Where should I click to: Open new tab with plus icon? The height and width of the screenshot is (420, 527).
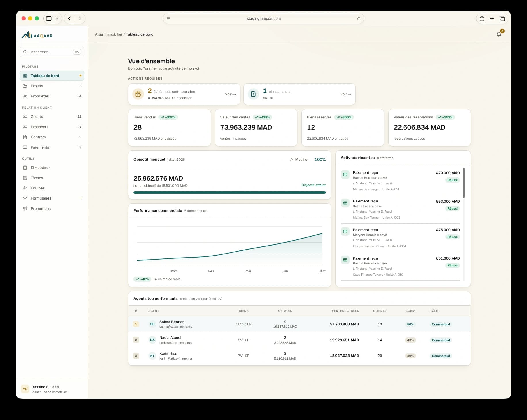coord(492,18)
